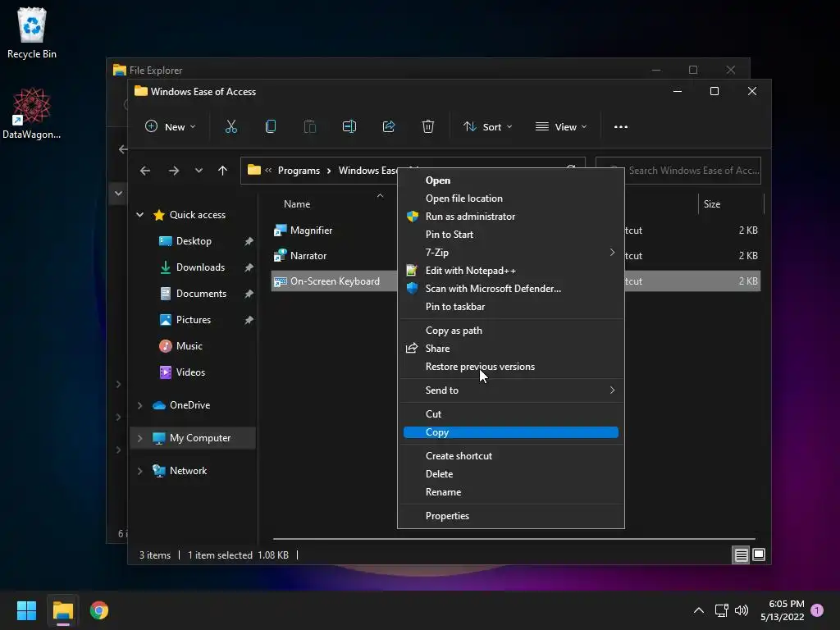Click the Cut scissors toolbar icon
The image size is (840, 630).
231,127
